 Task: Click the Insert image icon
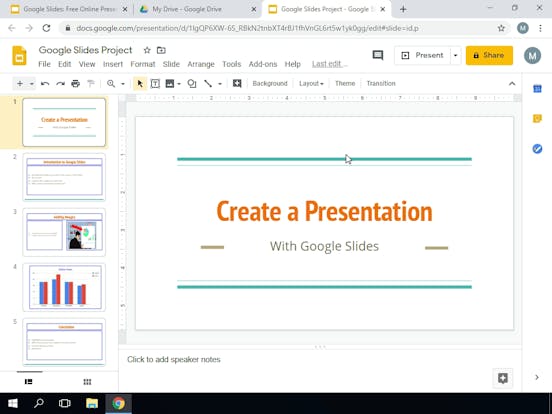170,83
